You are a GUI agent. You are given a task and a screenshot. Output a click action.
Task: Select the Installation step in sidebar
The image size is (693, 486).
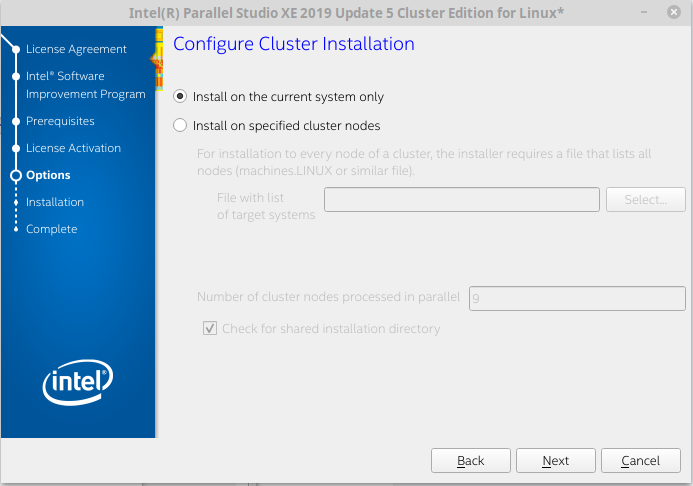[55, 202]
